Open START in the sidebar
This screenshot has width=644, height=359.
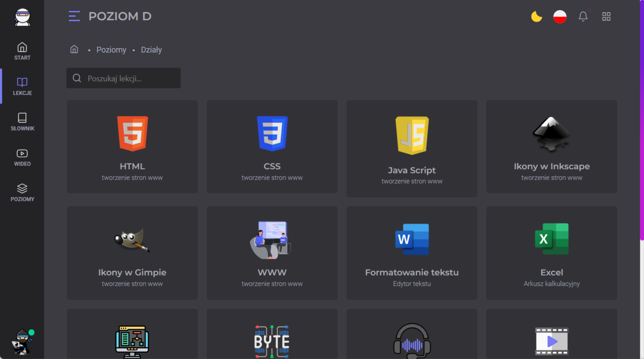(x=22, y=51)
